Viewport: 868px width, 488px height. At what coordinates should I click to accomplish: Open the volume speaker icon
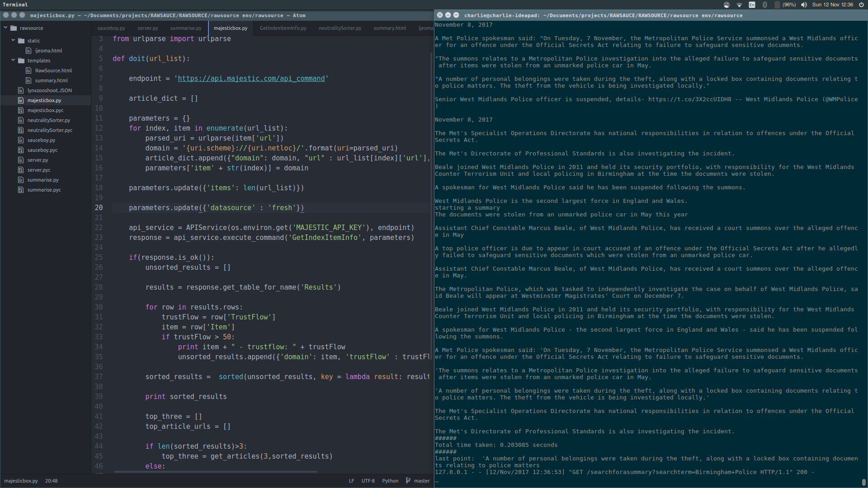pos(804,5)
